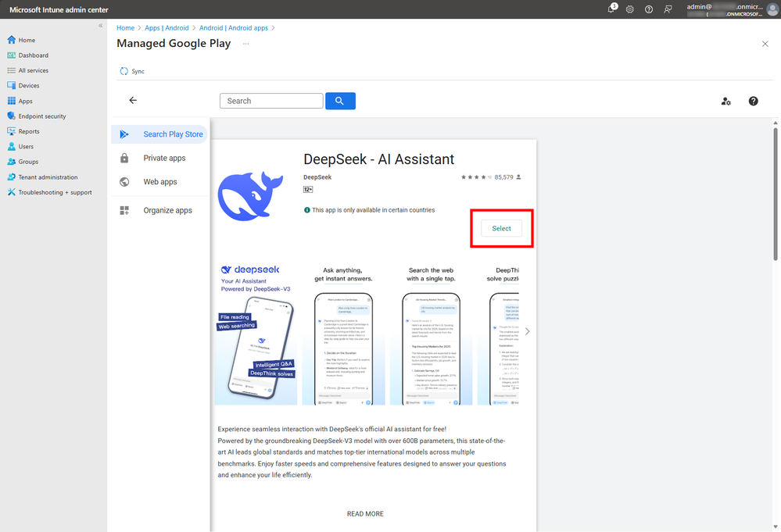Show next screenshots with right chevron
The width and height of the screenshot is (781, 532).
click(x=527, y=331)
